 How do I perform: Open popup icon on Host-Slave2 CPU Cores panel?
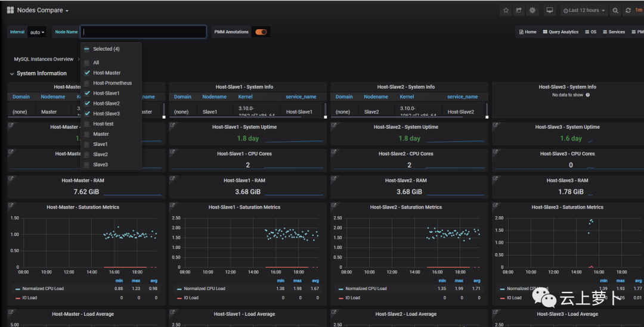[x=334, y=152]
